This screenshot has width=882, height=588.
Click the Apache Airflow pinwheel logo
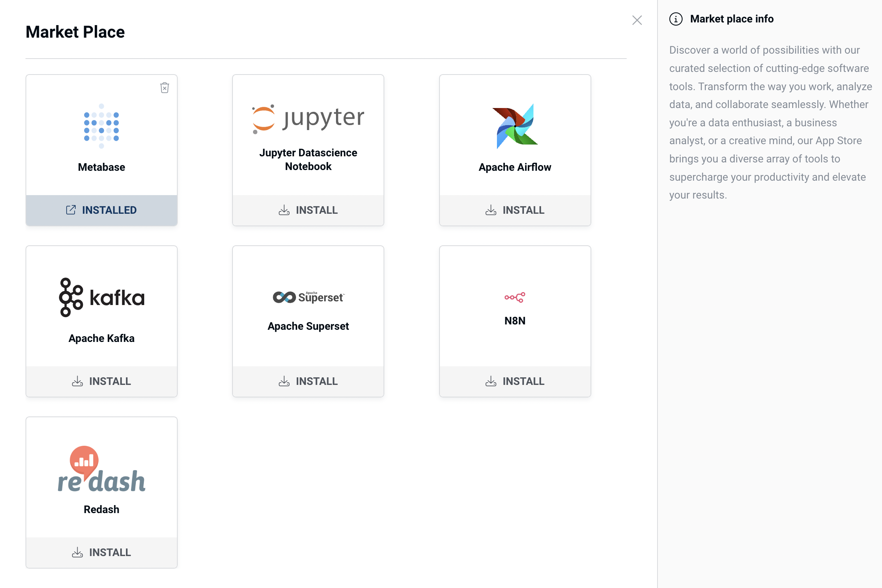(515, 126)
